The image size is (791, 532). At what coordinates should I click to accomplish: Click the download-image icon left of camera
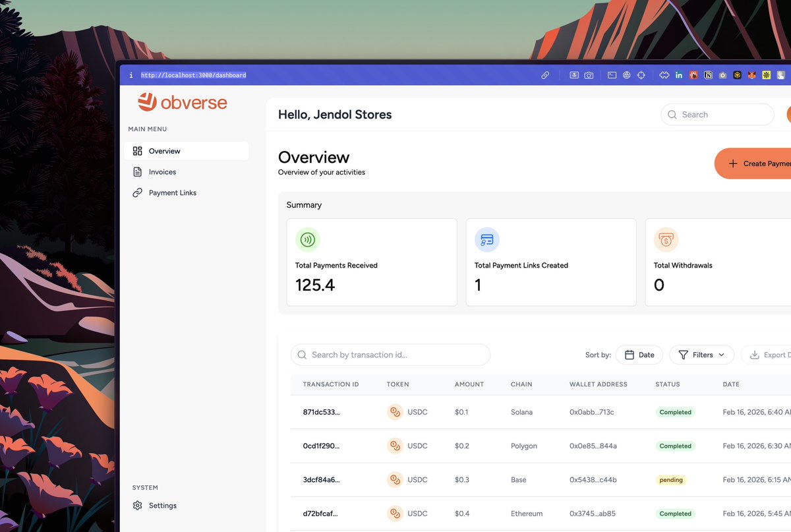pyautogui.click(x=574, y=76)
